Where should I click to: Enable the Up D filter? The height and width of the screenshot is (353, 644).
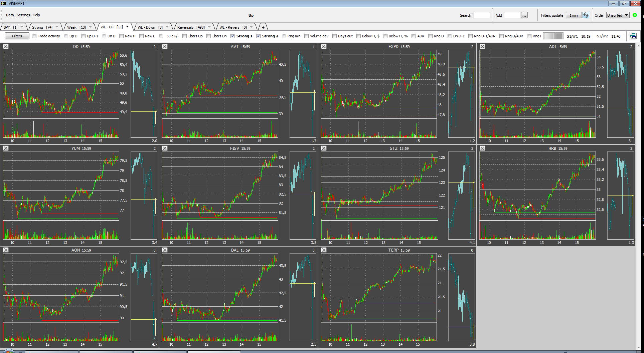click(66, 36)
